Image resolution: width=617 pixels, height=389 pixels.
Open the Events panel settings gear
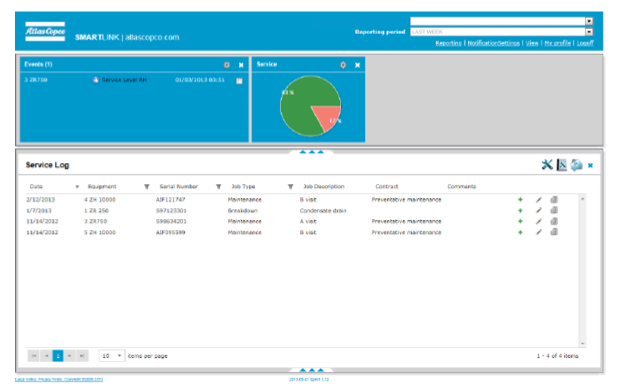(x=227, y=65)
